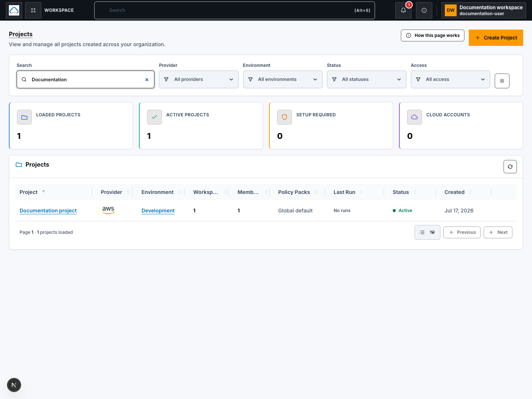Click the Projects page heading

coord(21,34)
